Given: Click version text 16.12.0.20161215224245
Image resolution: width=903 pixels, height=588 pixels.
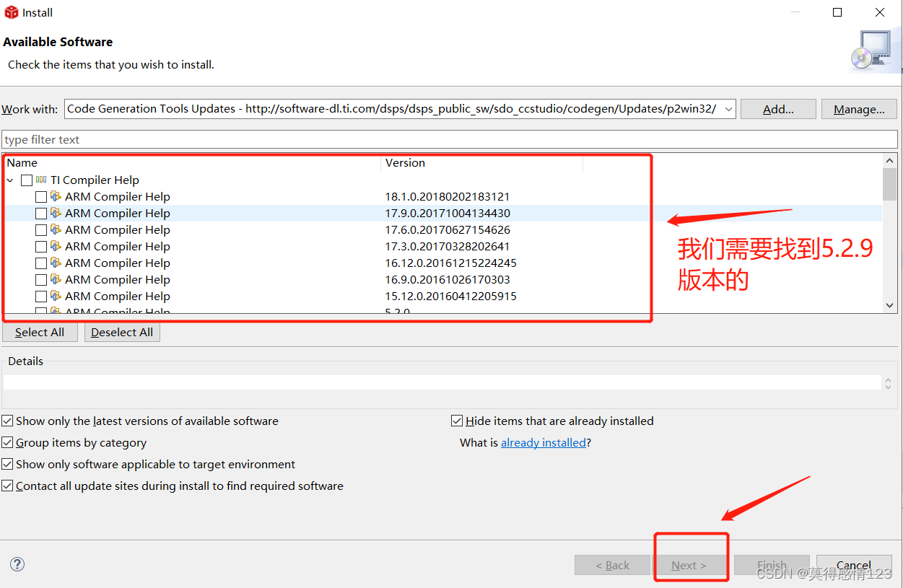Looking at the screenshot, I should click(x=451, y=263).
